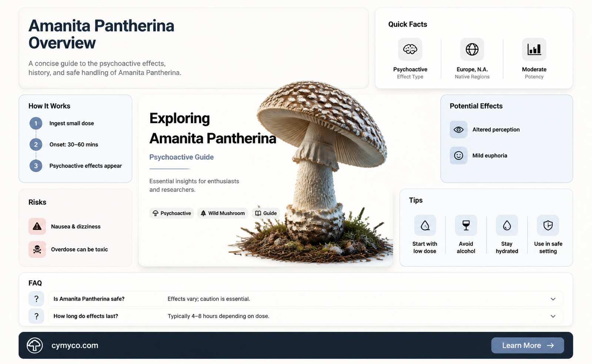Click step 3 circle for Psychoactive effects appear

coord(36,166)
